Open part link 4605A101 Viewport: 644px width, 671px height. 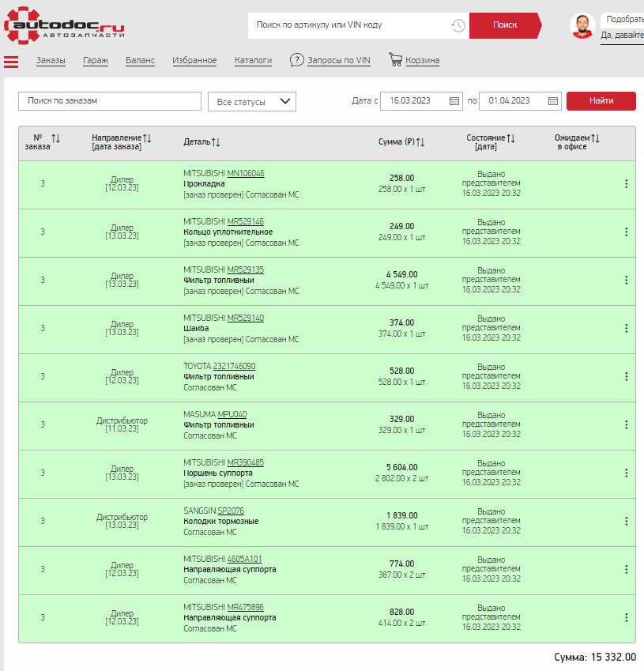click(244, 559)
